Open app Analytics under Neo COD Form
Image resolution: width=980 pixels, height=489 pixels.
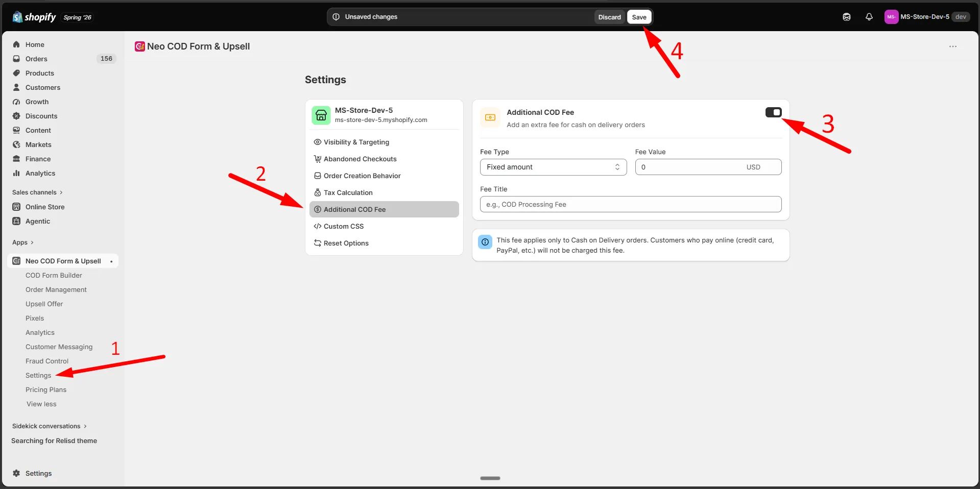pyautogui.click(x=40, y=332)
